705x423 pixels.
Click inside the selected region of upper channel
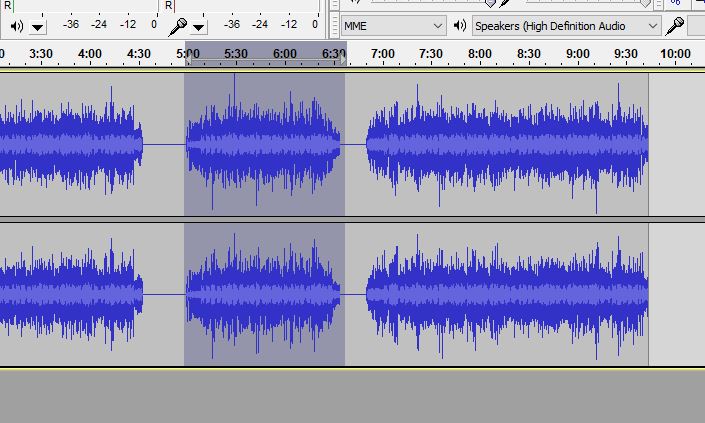pos(264,143)
